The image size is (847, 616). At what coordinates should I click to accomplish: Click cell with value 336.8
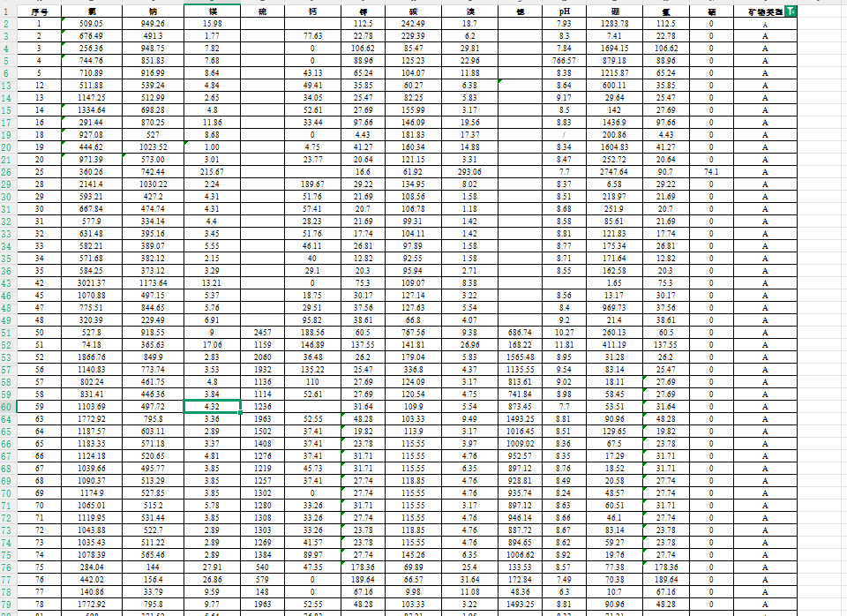[413, 370]
